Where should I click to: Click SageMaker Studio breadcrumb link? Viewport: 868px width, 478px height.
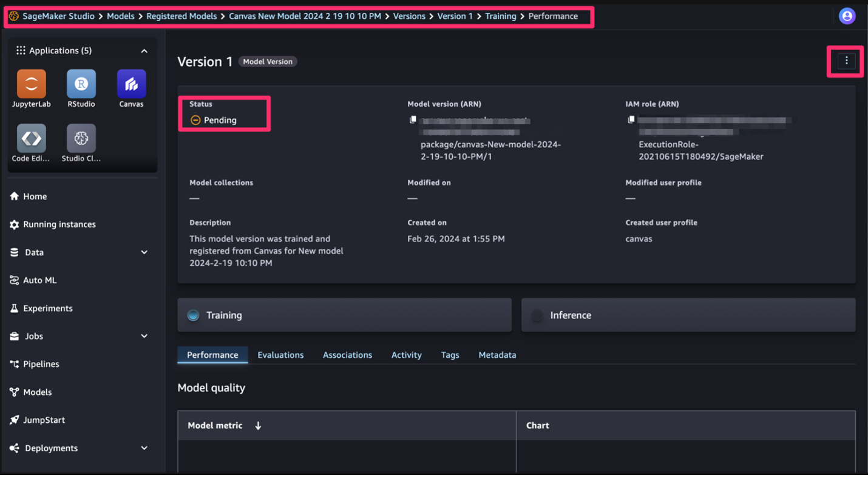(58, 16)
